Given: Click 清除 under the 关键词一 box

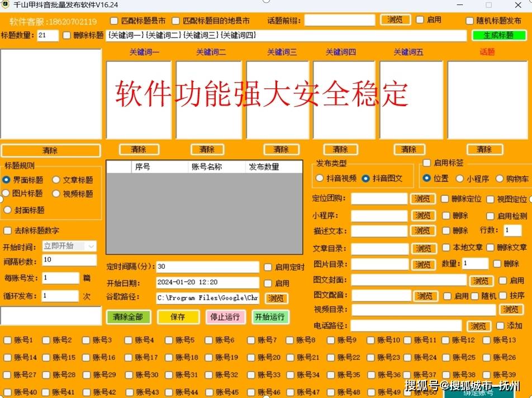Looking at the screenshot, I should [139, 149].
